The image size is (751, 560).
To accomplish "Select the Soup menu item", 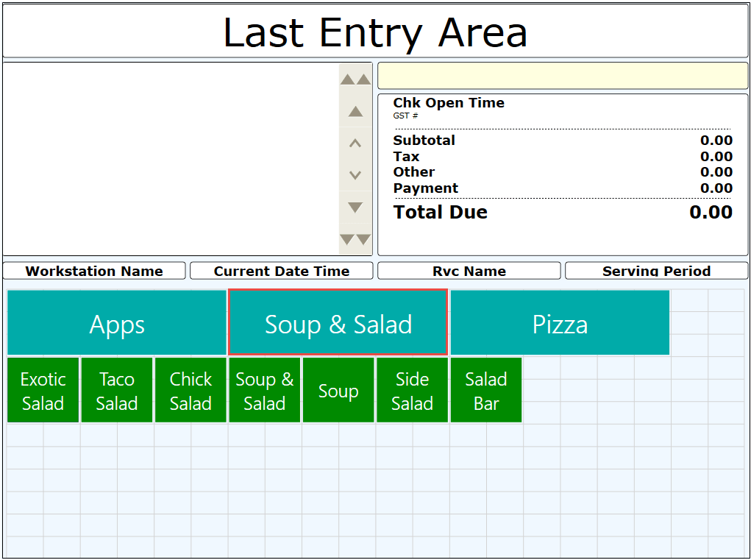I will (x=338, y=391).
